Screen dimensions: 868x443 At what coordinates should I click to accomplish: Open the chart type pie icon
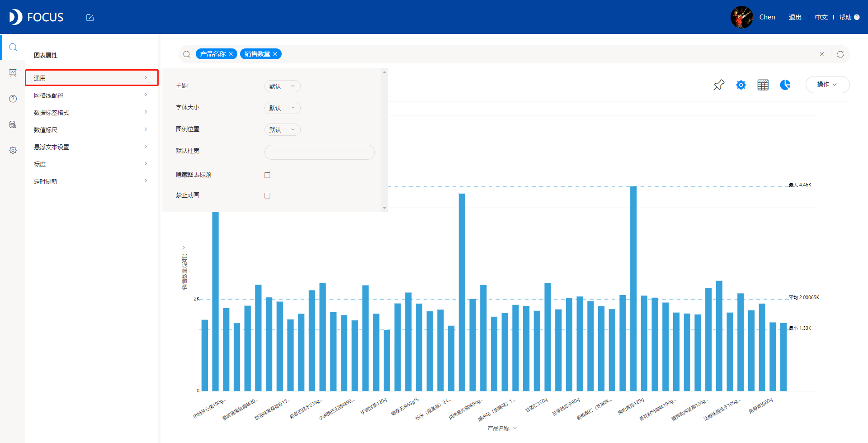(x=785, y=85)
